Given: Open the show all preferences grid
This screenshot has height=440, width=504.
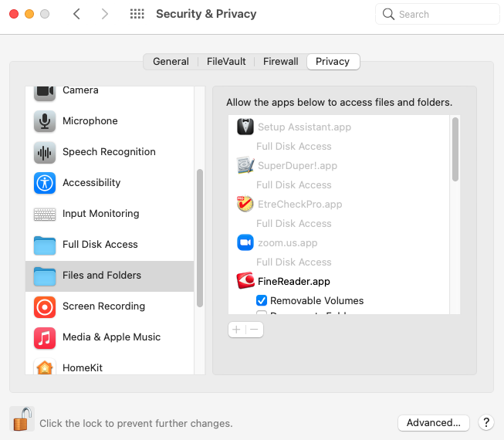Looking at the screenshot, I should tap(137, 14).
